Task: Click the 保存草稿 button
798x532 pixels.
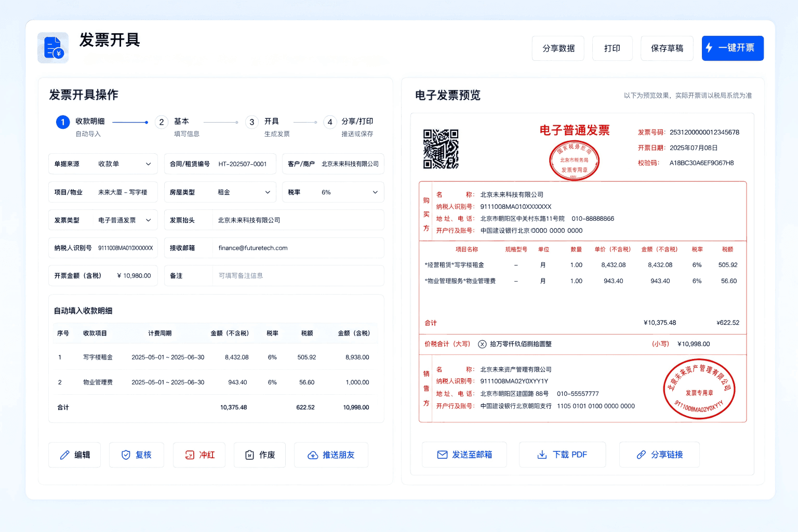Action: point(667,48)
